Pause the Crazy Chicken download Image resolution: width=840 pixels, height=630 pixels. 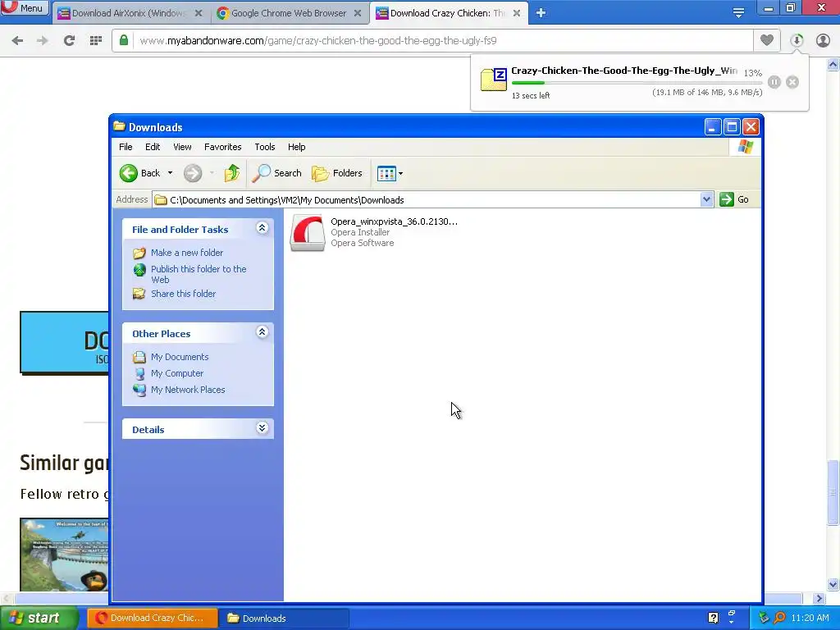[x=774, y=82]
